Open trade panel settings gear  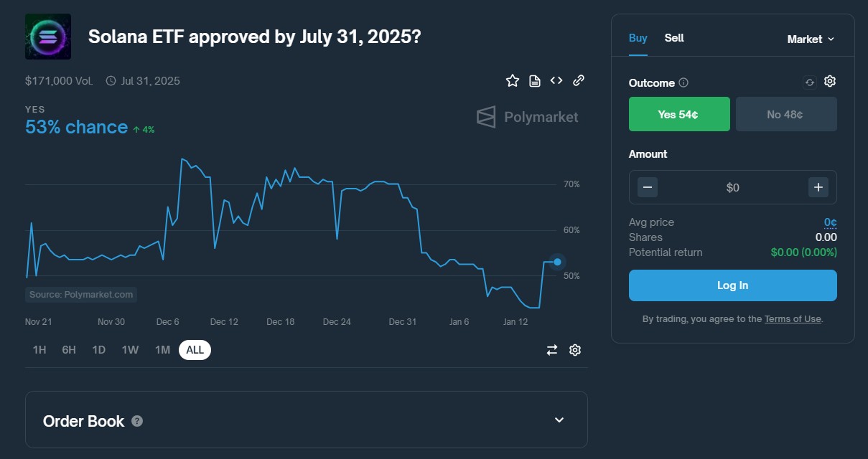click(x=830, y=82)
